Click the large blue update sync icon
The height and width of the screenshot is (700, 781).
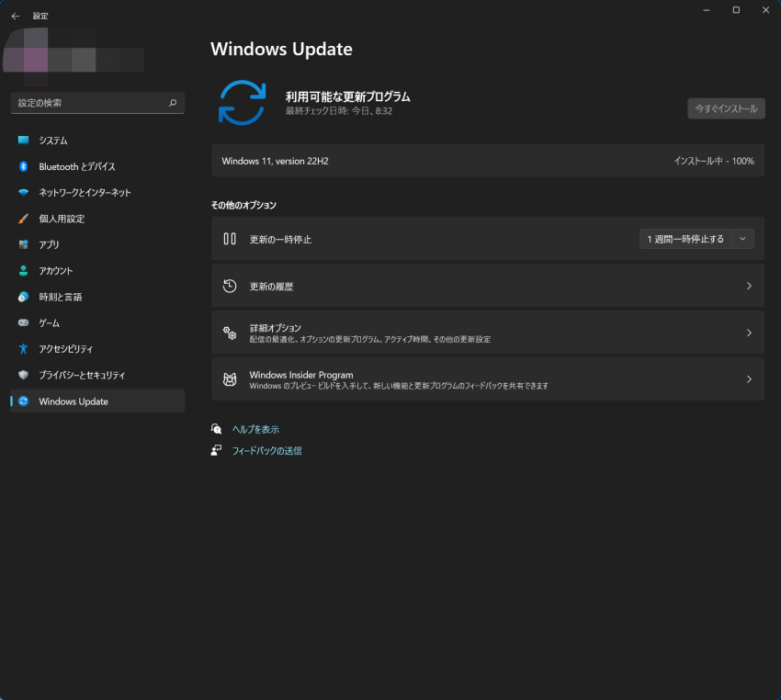pos(242,103)
